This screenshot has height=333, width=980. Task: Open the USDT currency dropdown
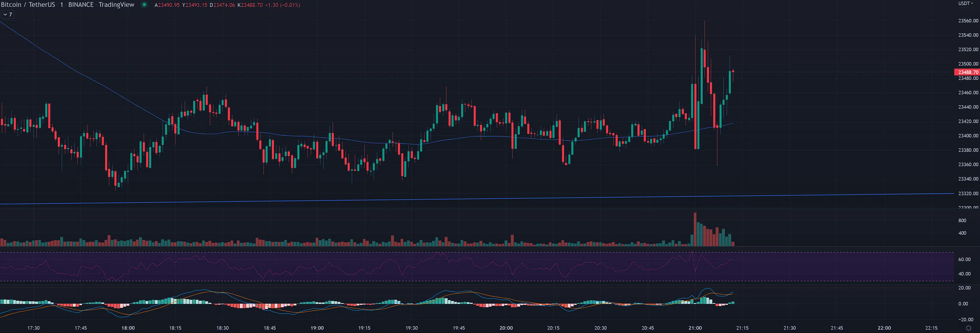965,3
